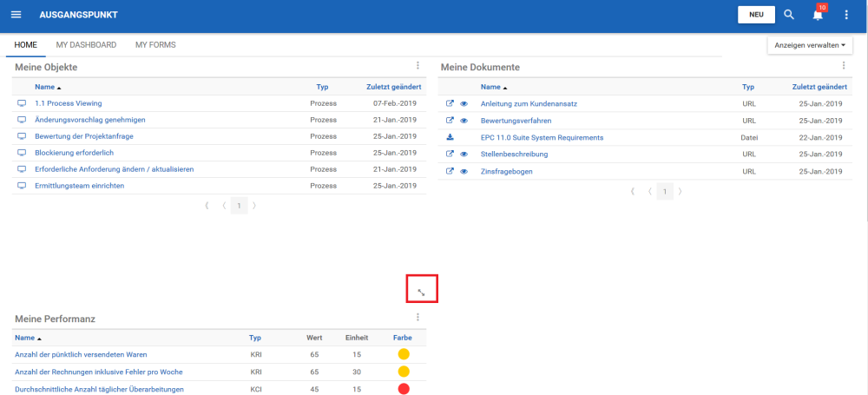Preview Zinsfragebogen with eye icon
868x395 pixels.
[464, 171]
